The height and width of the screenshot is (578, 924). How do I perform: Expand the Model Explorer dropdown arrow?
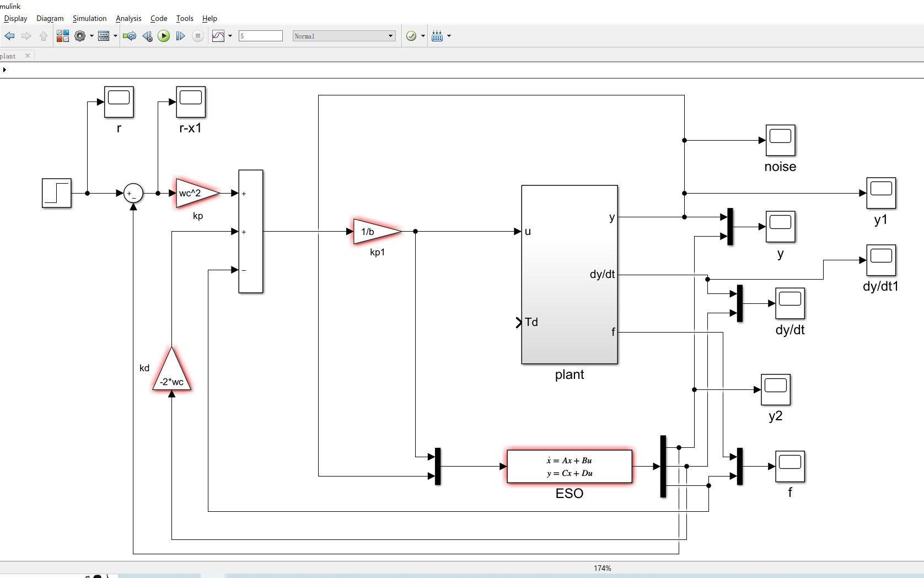(x=115, y=36)
